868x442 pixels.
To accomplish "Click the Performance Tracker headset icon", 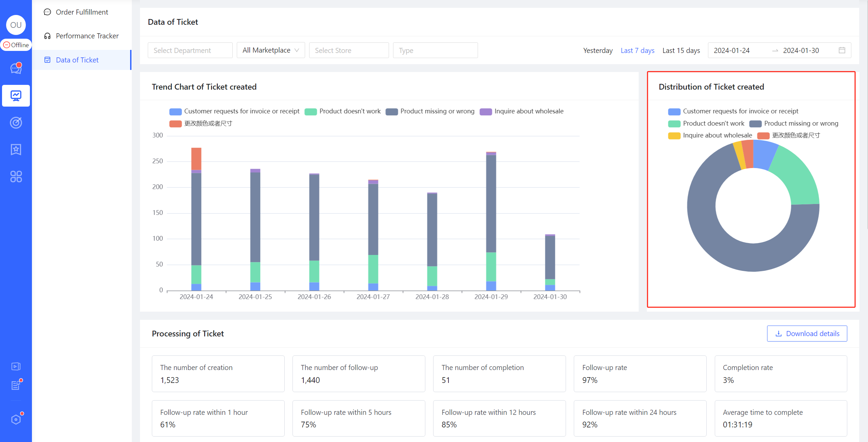I will click(47, 36).
